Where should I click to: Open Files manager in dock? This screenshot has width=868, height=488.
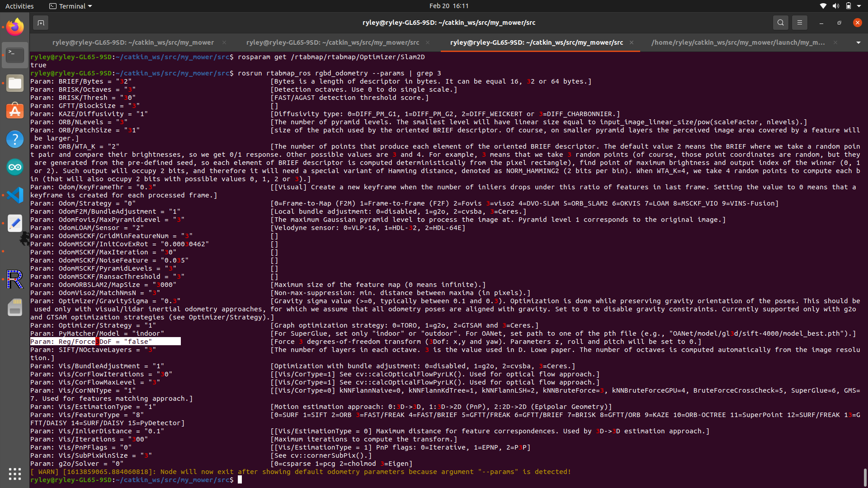15,83
